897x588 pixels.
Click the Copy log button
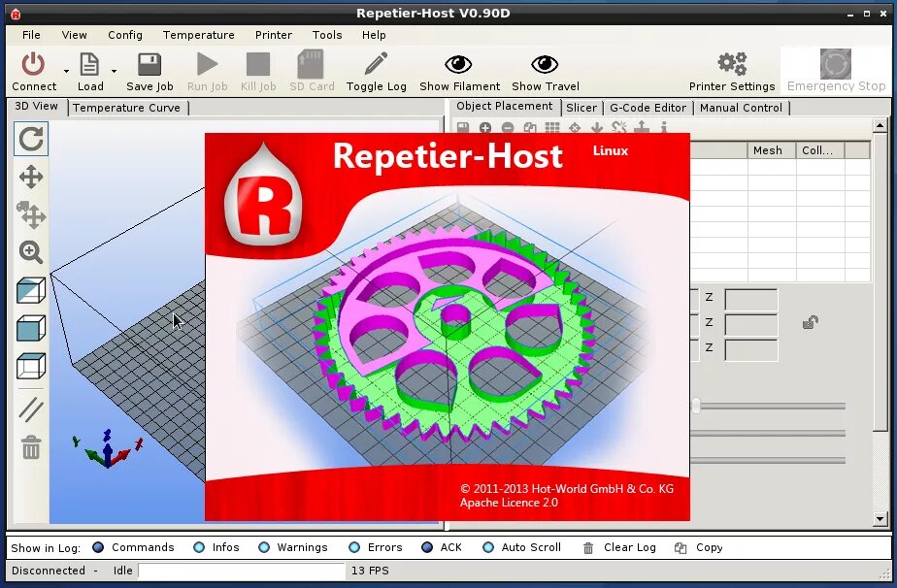pos(699,547)
